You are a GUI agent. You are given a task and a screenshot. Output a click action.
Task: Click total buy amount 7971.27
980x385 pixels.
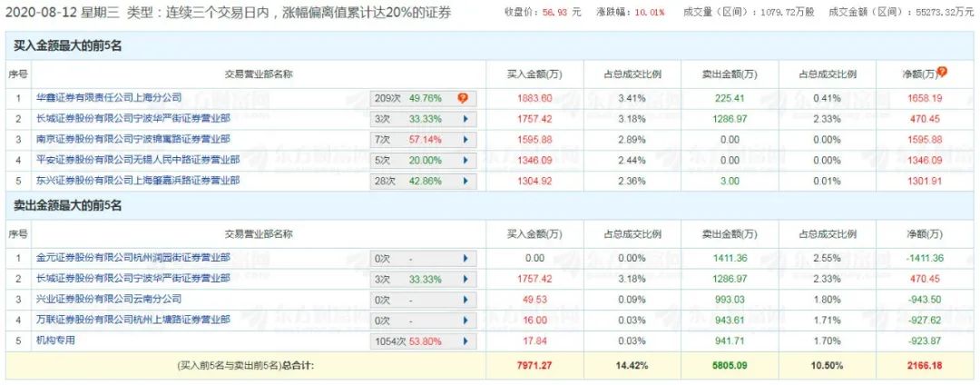coord(534,365)
